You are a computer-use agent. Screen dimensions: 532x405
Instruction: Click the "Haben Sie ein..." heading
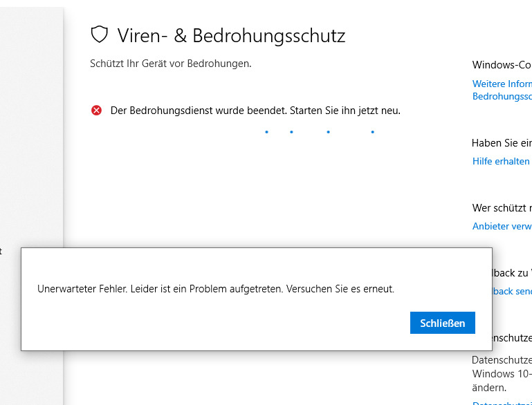[502, 143]
